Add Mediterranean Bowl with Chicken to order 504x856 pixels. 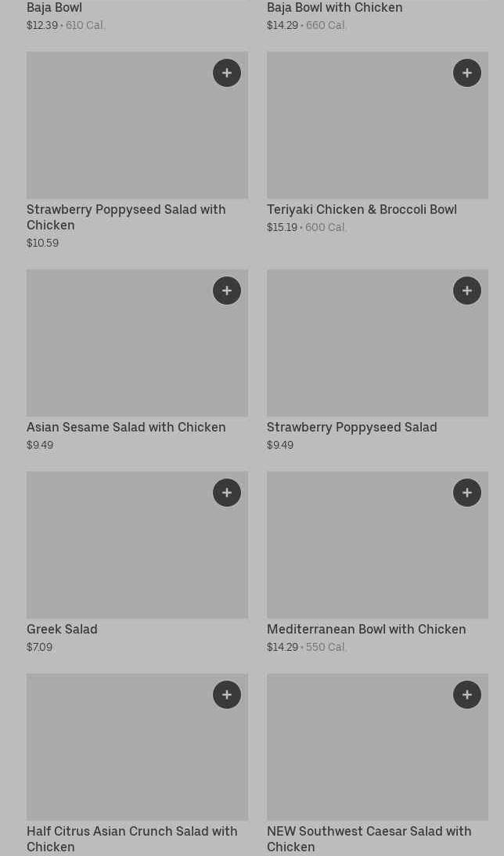[x=467, y=493]
